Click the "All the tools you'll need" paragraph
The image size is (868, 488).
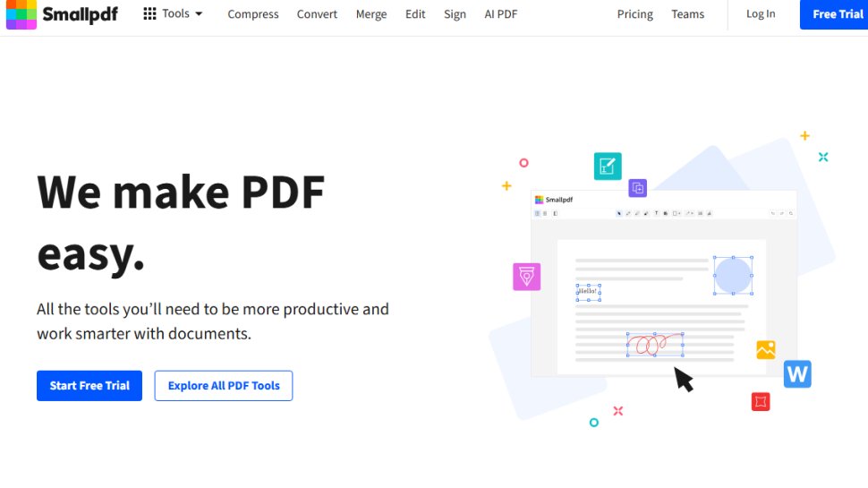(213, 321)
